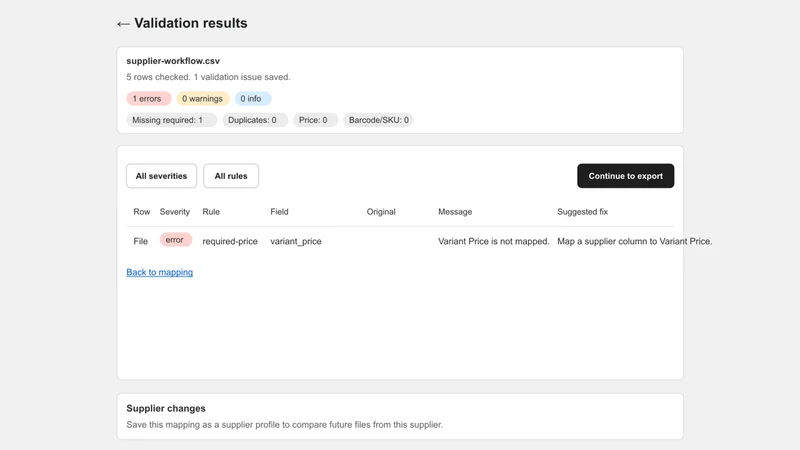Select the 0 info badge
800x450 pixels.
tap(253, 98)
